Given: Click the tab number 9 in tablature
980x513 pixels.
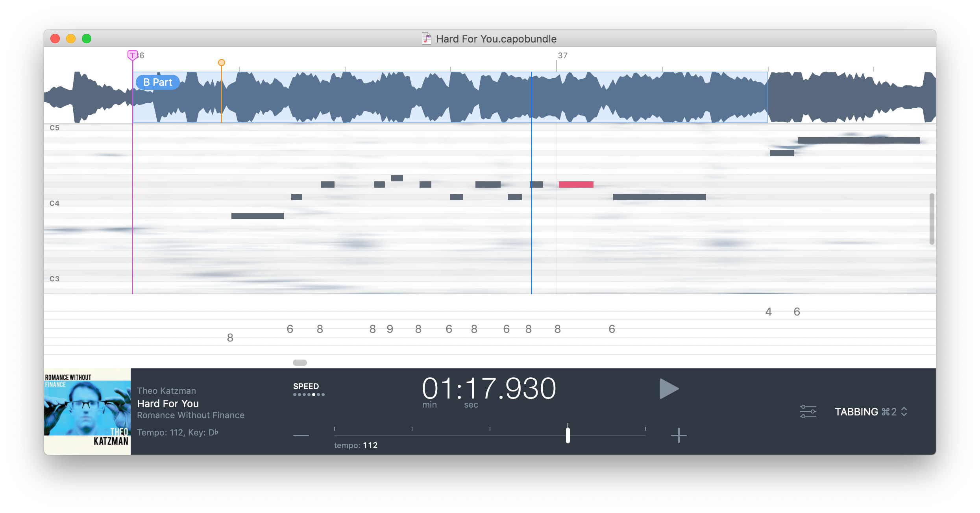Looking at the screenshot, I should coord(390,329).
